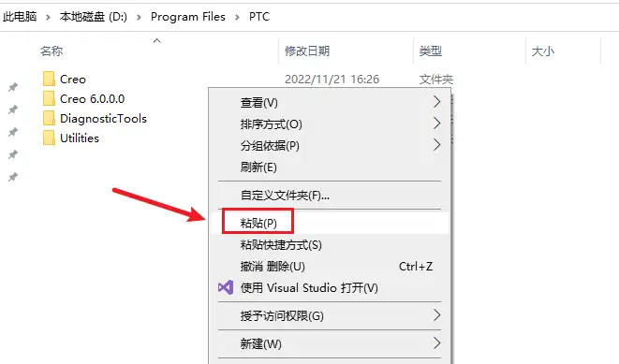619x364 pixels.
Task: Navigate to 本地磁盘 (D:) in breadcrumb
Action: pos(93,17)
